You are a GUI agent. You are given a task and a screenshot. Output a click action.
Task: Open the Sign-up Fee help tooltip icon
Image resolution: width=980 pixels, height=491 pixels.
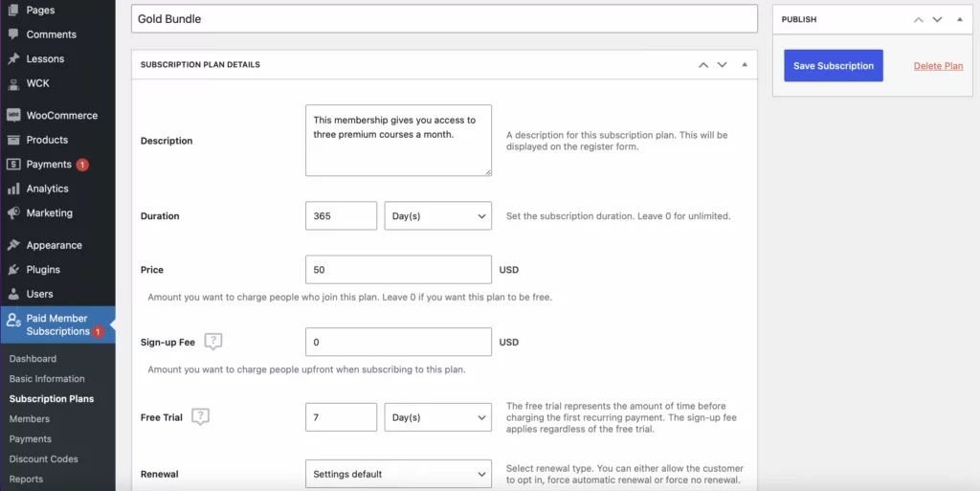pyautogui.click(x=213, y=341)
